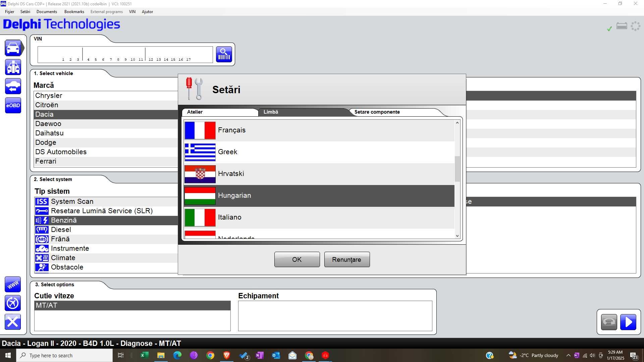Select DS Automobiles in Marcă list
Image resolution: width=644 pixels, height=362 pixels.
(106, 152)
